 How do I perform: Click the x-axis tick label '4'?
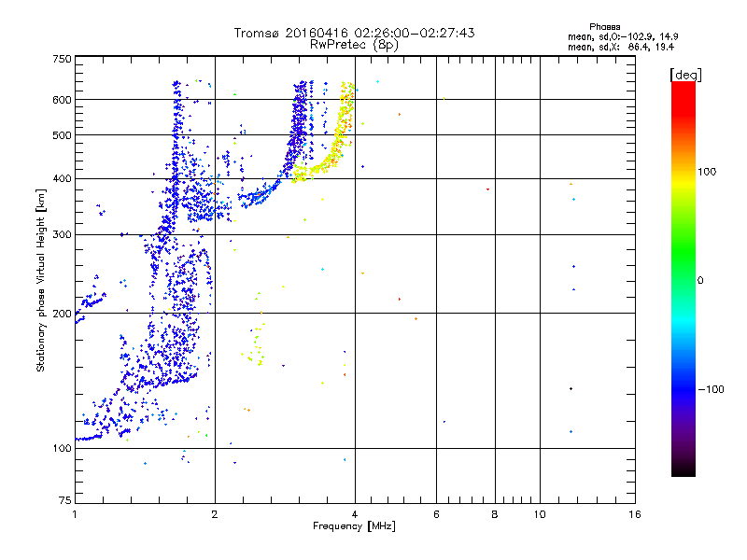pos(355,514)
